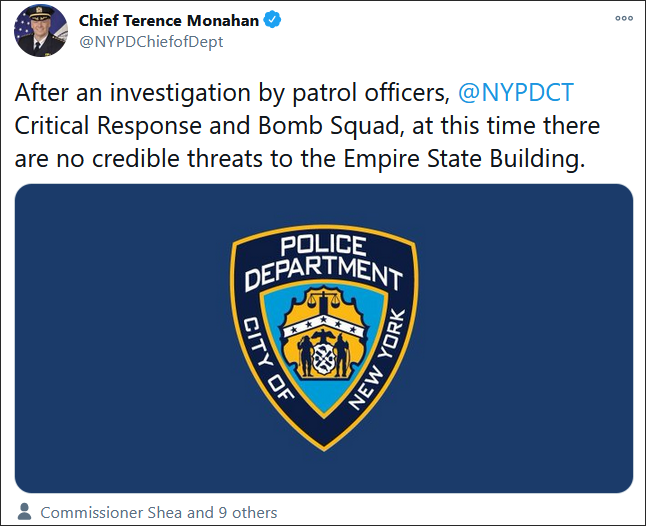
Task: Follow the @NYPDCT mention link
Action: pos(516,94)
